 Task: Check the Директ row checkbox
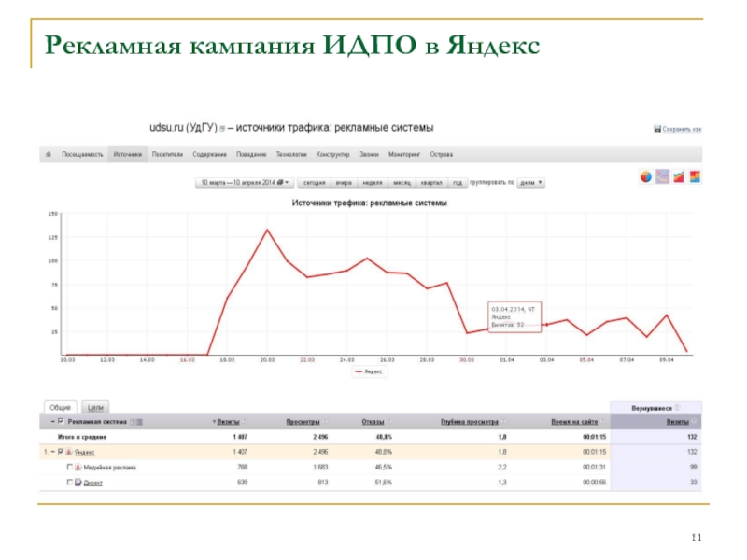[x=70, y=482]
